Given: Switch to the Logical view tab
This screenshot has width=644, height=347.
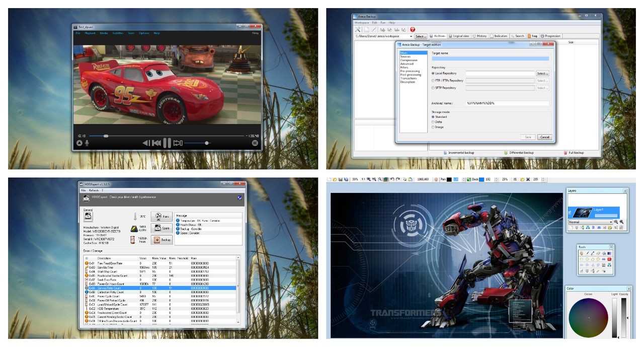Looking at the screenshot, I should (x=459, y=36).
